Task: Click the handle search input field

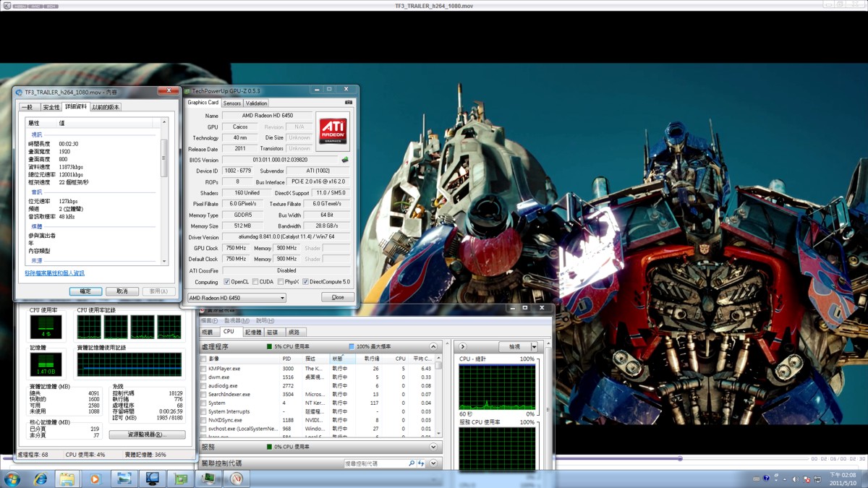Action: pos(375,463)
